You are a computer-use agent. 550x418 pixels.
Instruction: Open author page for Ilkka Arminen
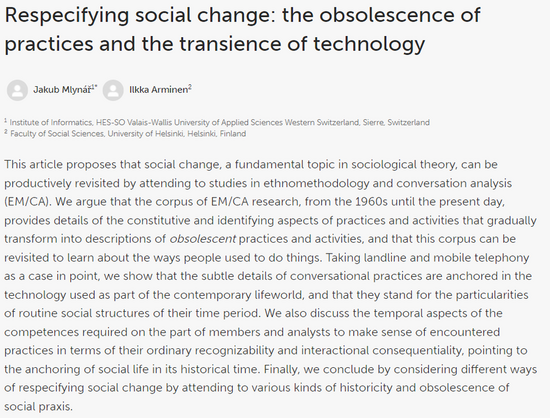point(159,90)
